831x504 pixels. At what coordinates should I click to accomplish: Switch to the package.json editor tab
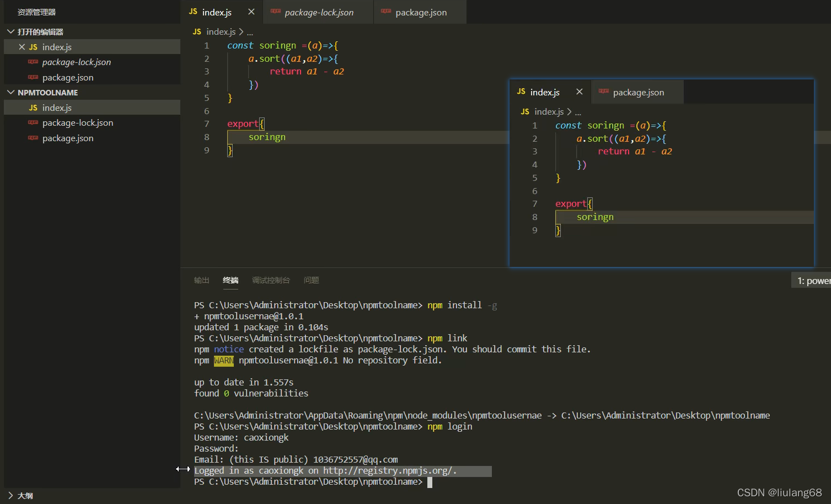pos(420,12)
